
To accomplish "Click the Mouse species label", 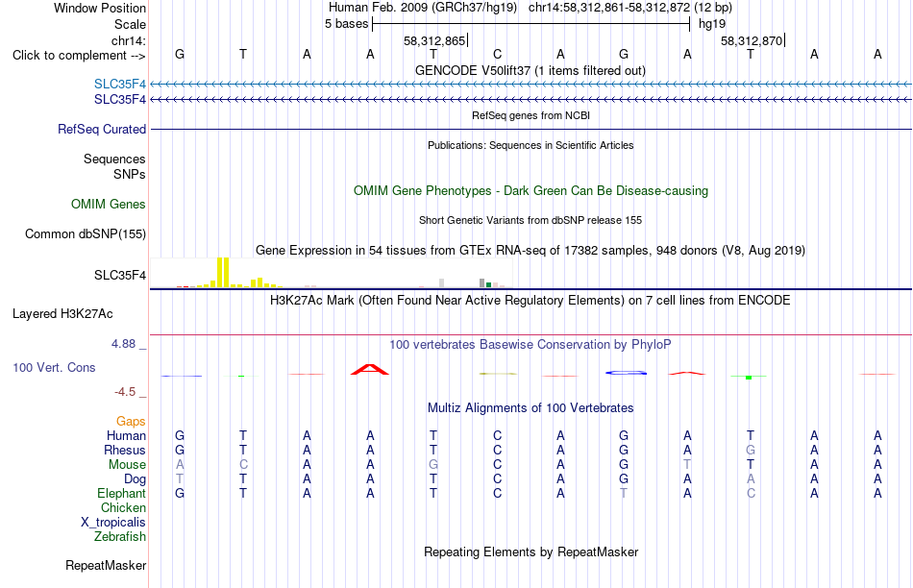I will pyautogui.click(x=127, y=465).
